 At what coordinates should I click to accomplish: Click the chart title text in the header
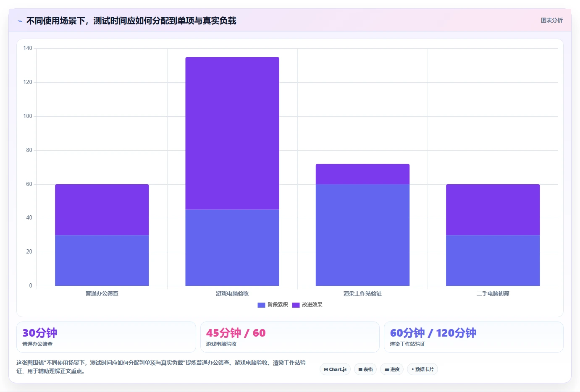click(131, 21)
